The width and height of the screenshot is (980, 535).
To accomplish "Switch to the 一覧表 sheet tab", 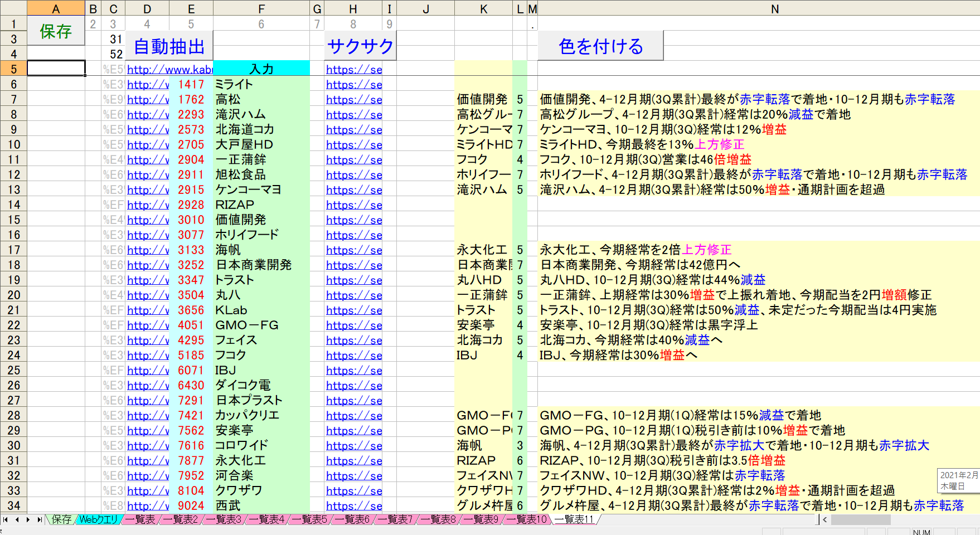I will pyautogui.click(x=140, y=519).
